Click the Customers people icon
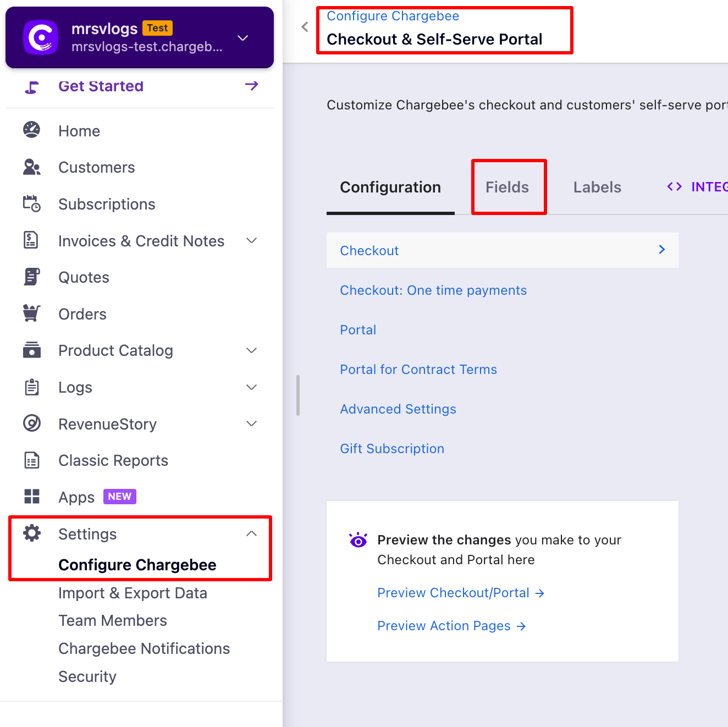This screenshot has width=728, height=727. (31, 167)
